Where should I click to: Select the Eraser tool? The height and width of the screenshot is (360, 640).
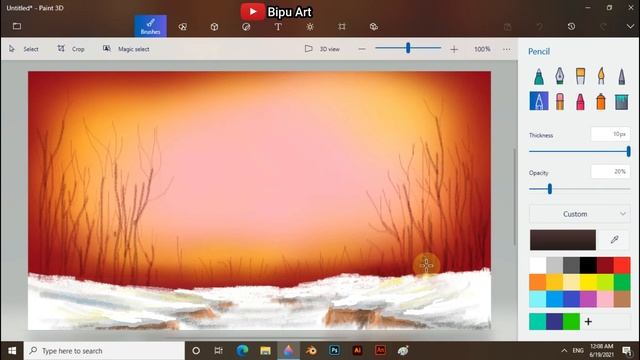click(x=560, y=101)
